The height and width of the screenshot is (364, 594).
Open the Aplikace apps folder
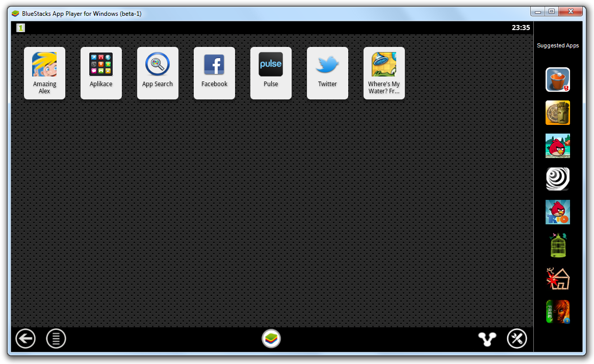[101, 73]
